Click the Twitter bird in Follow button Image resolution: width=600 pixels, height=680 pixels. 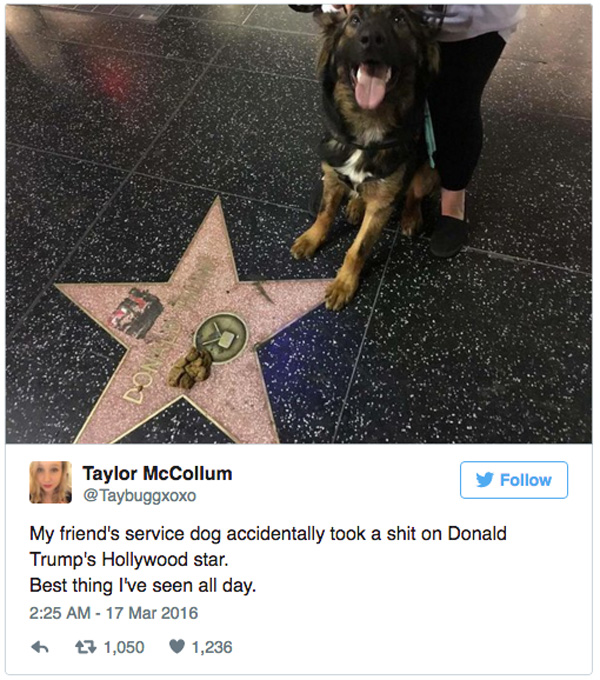485,480
